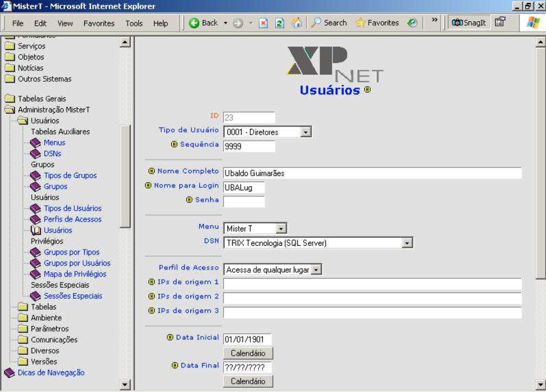Click the Stop loading icon
546x392 pixels.
263,23
